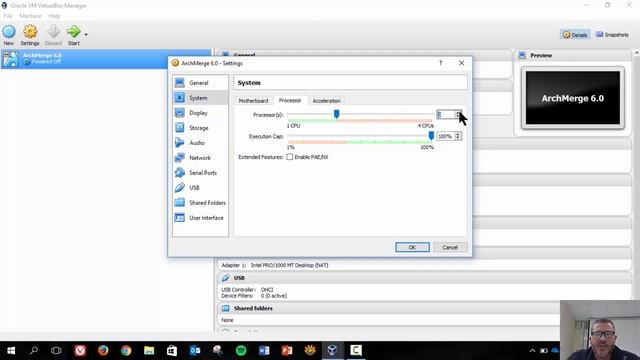Viewport: 640px width, 360px height.
Task: Switch to the Acceleration tab
Action: coord(326,100)
